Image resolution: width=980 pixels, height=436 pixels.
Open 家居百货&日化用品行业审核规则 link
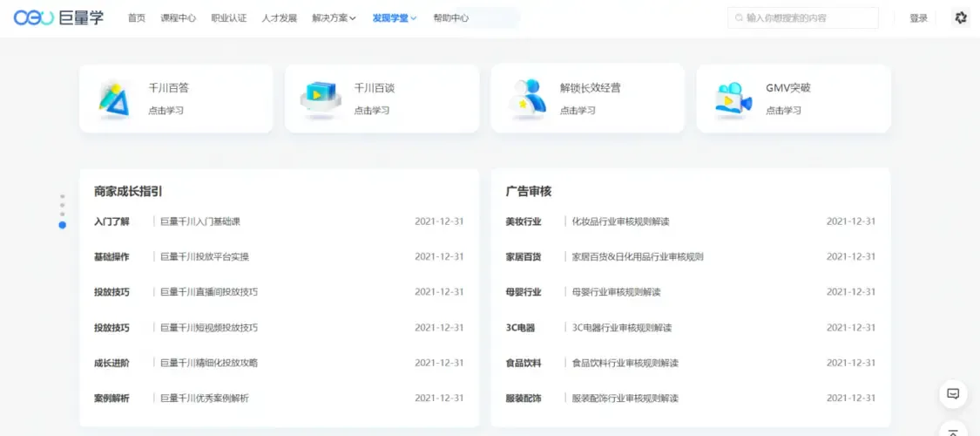tap(639, 256)
